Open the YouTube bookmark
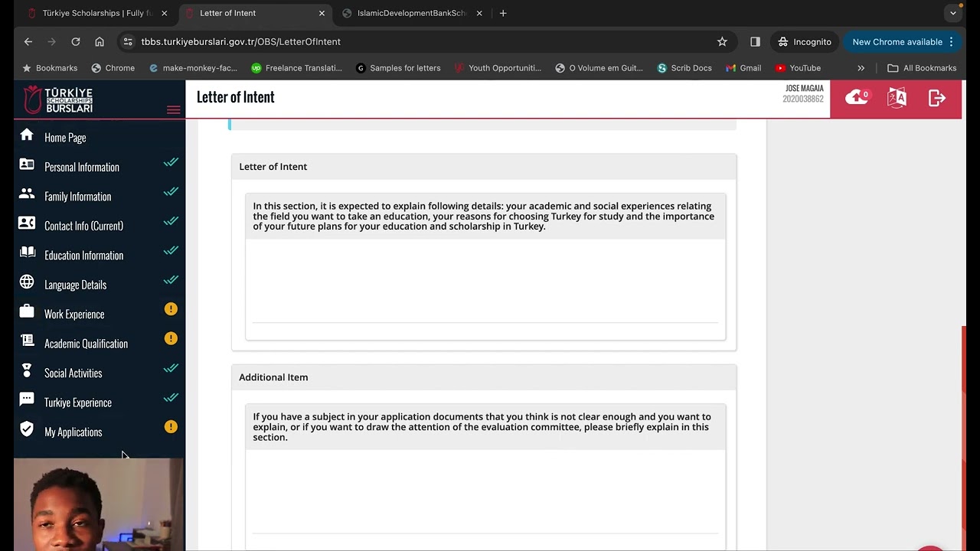This screenshot has height=551, width=980. coord(798,68)
